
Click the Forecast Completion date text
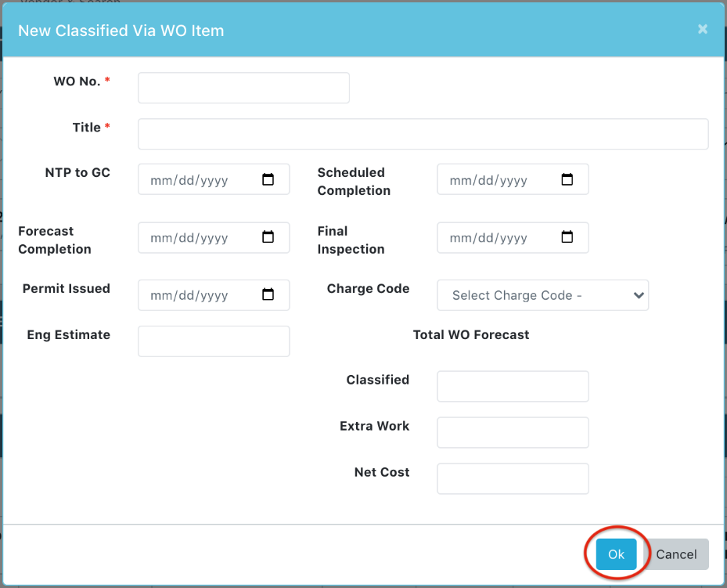pos(189,238)
